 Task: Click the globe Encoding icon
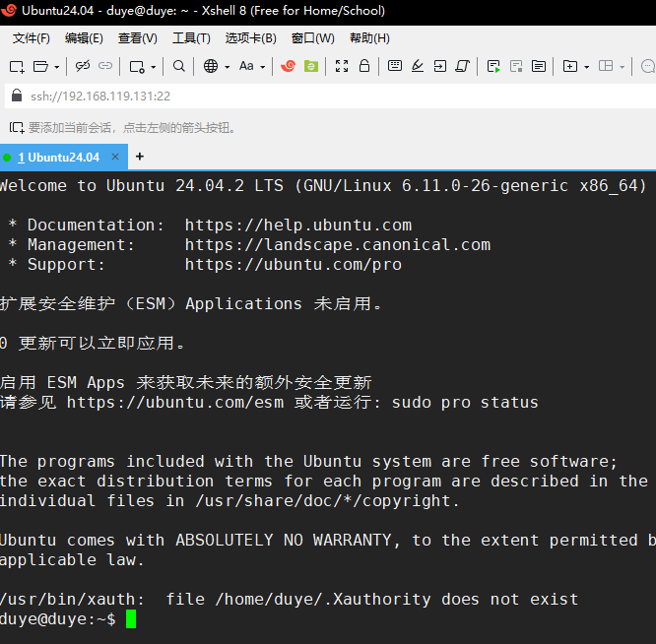[x=211, y=66]
